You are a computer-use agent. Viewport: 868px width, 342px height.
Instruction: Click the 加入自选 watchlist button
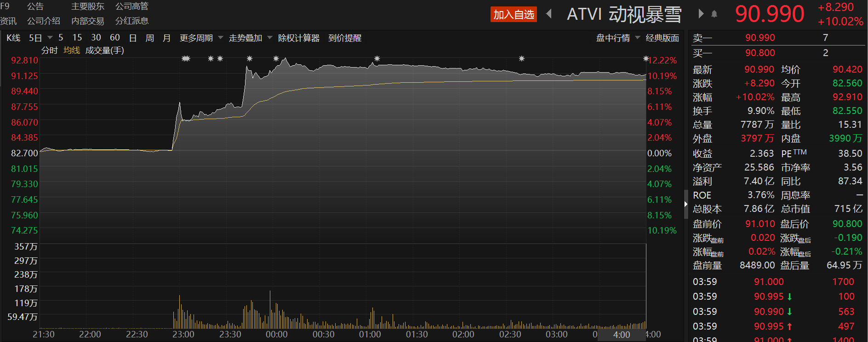[514, 14]
